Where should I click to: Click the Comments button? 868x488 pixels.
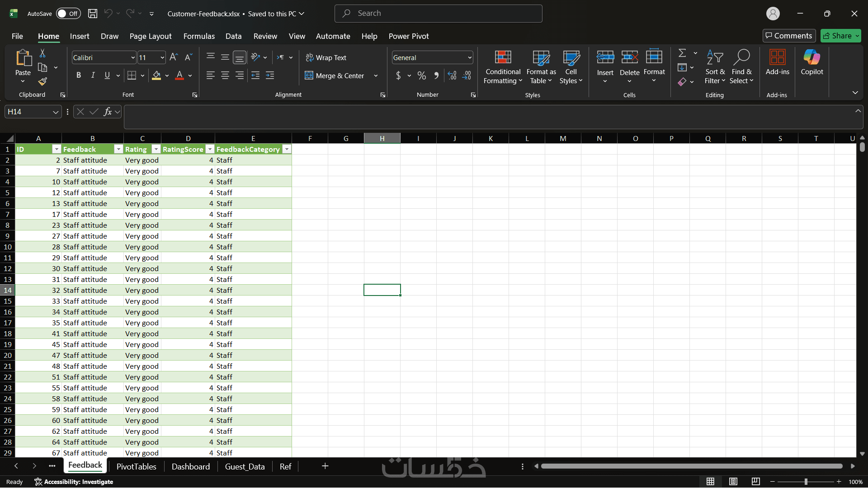pos(789,36)
